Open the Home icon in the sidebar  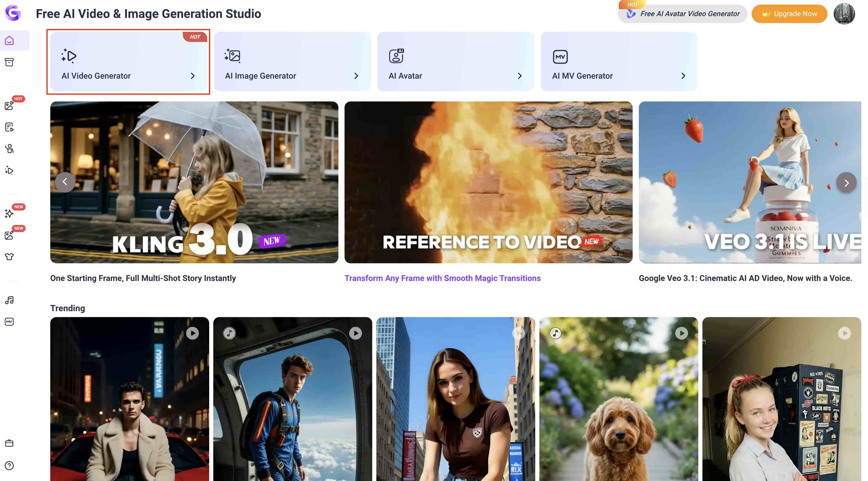coord(9,41)
